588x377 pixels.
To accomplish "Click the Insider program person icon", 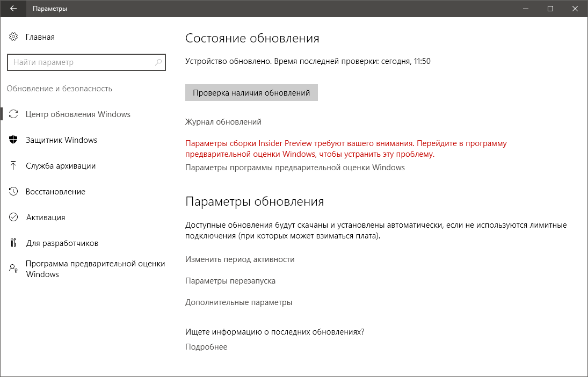I will point(13,269).
